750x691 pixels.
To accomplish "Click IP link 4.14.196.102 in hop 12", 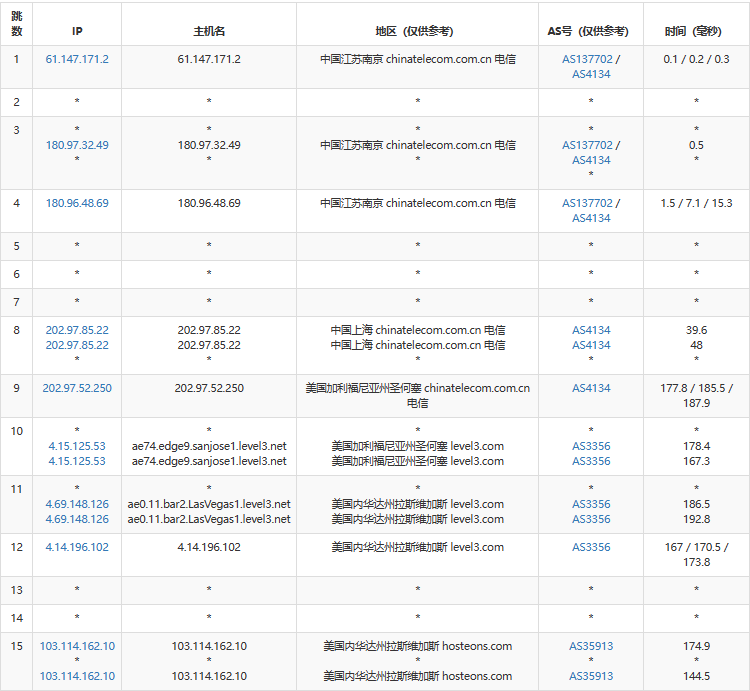I will click(77, 547).
